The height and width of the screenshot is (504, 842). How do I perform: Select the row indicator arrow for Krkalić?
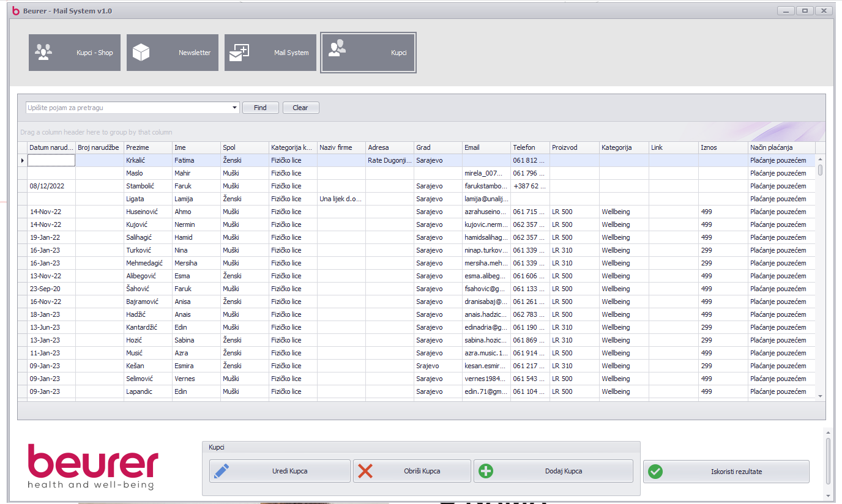click(23, 161)
